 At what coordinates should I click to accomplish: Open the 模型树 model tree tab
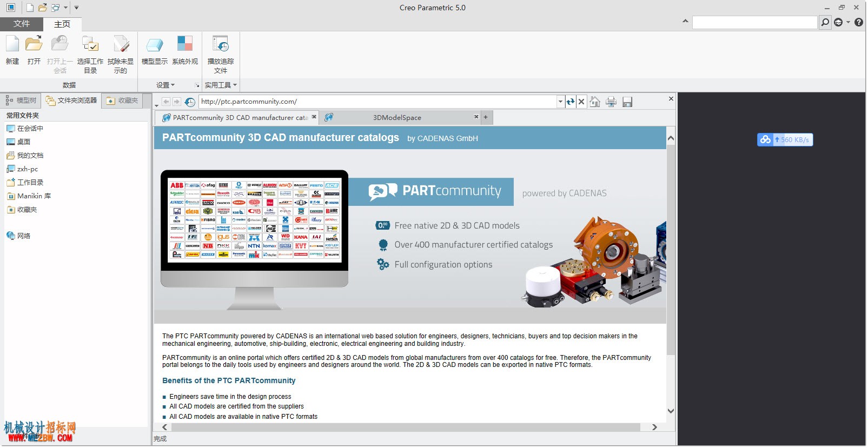(x=21, y=101)
